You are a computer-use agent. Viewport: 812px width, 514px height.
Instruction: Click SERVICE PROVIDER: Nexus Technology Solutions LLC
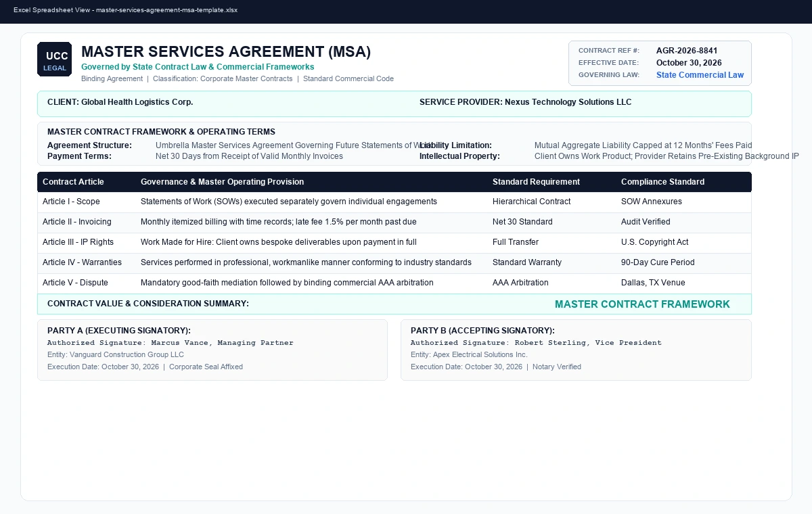coord(525,102)
